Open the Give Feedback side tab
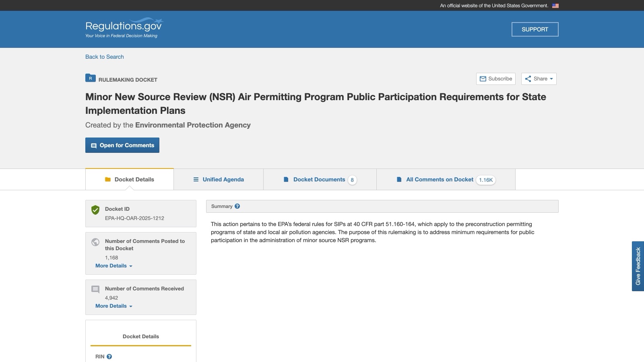 [x=638, y=266]
